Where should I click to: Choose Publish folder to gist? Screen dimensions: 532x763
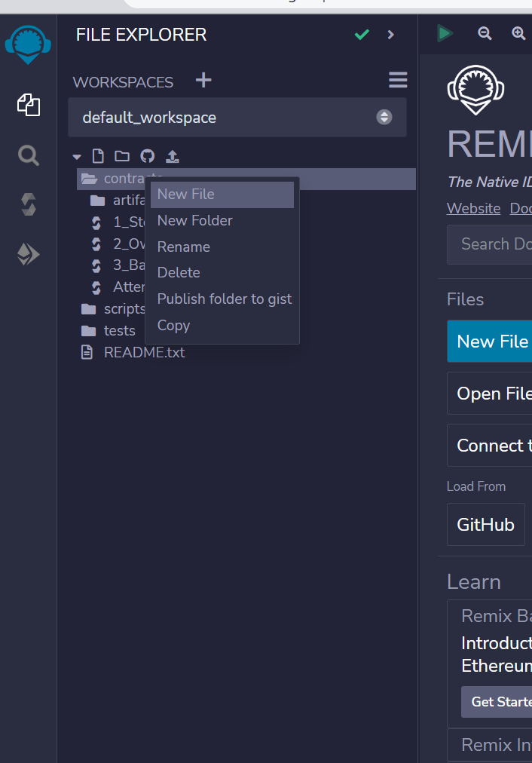click(x=222, y=299)
